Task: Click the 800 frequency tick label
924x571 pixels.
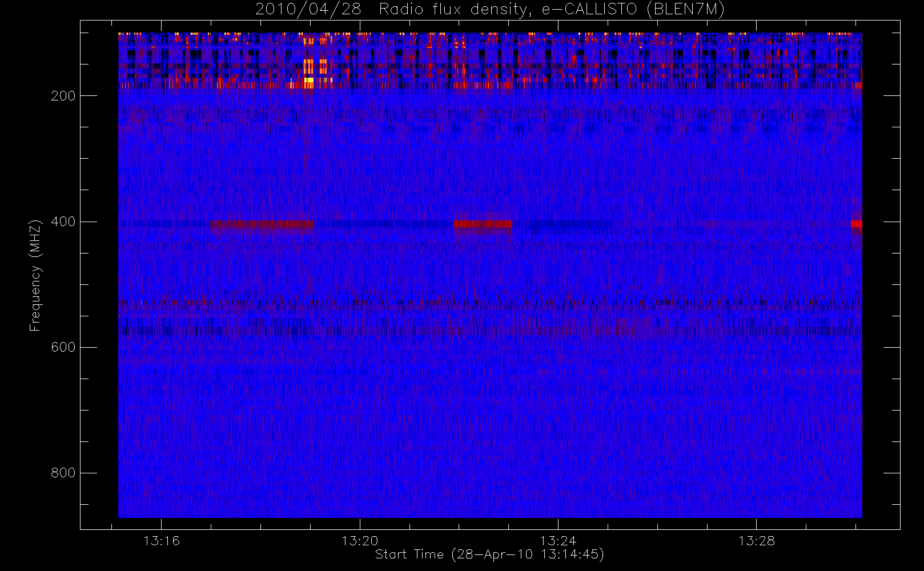Action: pos(63,473)
